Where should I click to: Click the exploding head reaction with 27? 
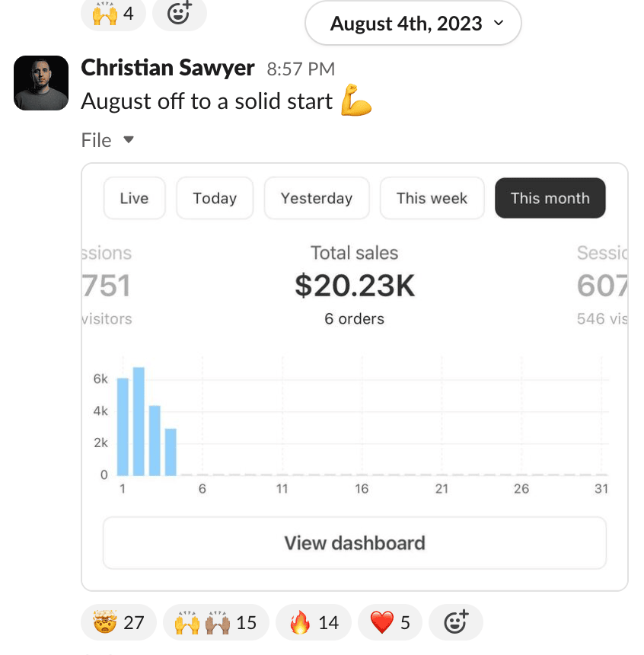click(118, 622)
